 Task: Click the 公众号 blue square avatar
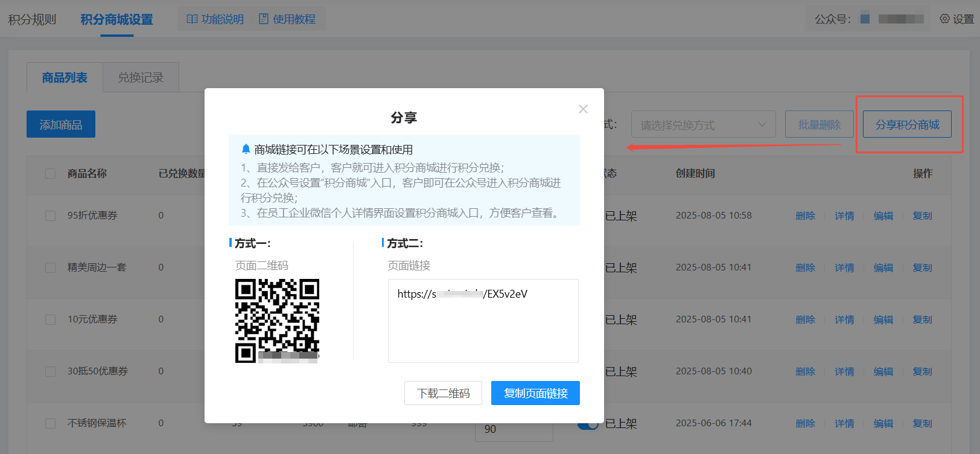click(x=865, y=19)
